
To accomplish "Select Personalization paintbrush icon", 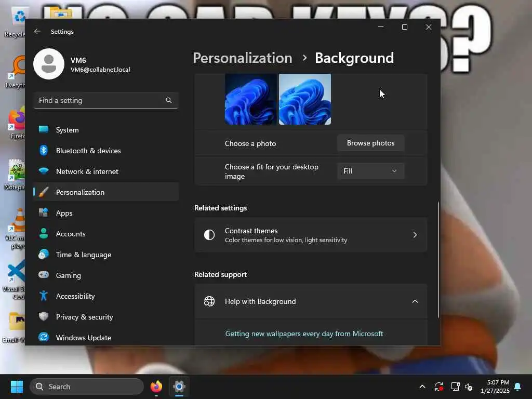I will click(x=44, y=192).
